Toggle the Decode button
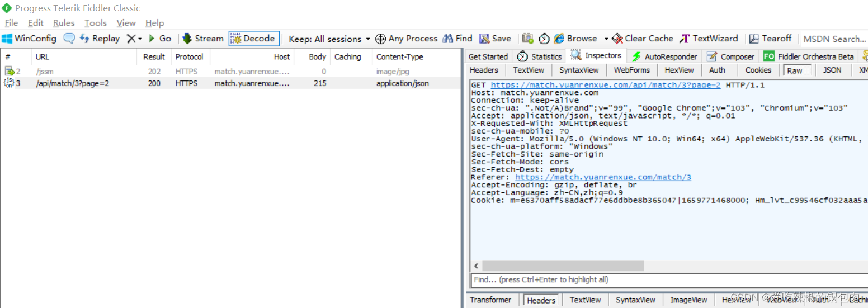 (x=253, y=39)
